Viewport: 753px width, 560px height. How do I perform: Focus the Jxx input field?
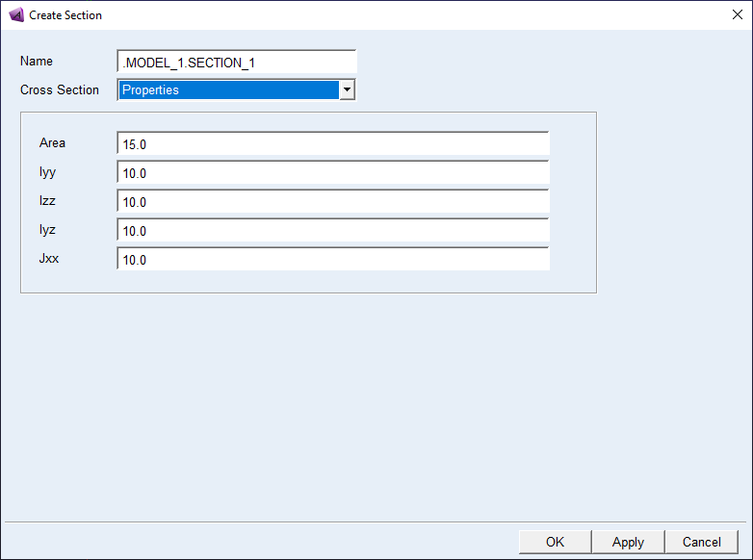coord(332,260)
